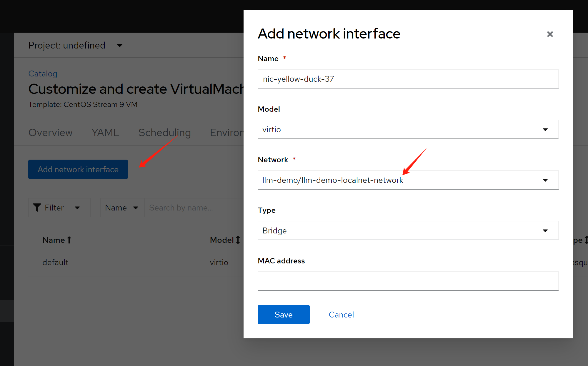Sort by Name column arrow icon
The width and height of the screenshot is (588, 366).
point(69,240)
